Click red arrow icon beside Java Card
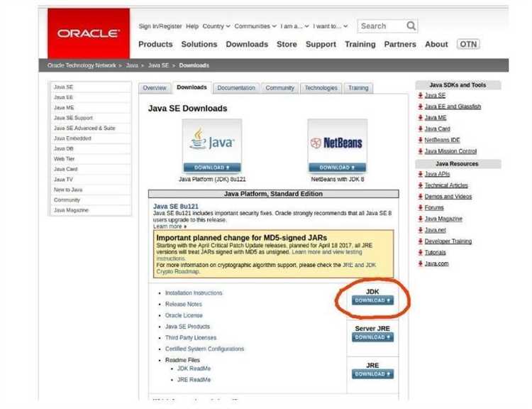 (x=421, y=129)
